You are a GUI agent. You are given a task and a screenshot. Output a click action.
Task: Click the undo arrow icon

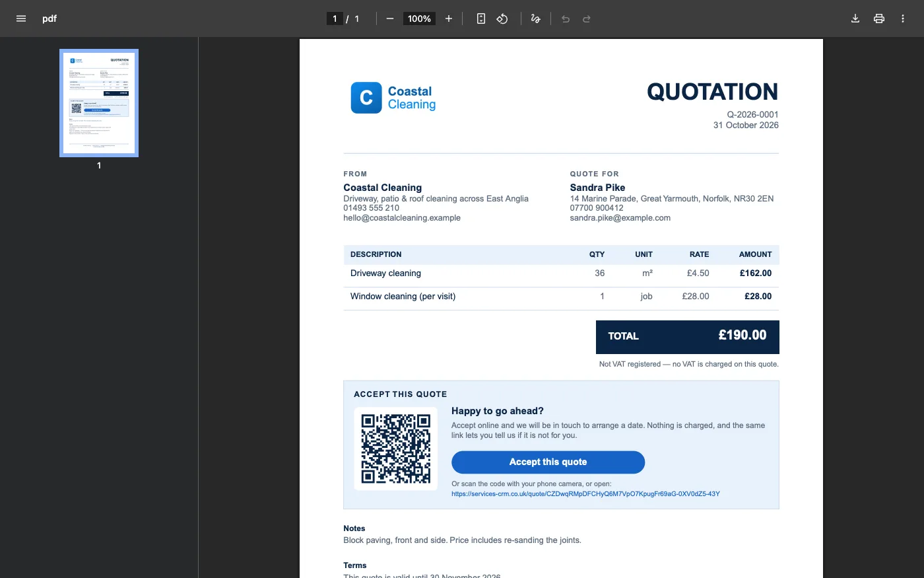click(x=566, y=18)
